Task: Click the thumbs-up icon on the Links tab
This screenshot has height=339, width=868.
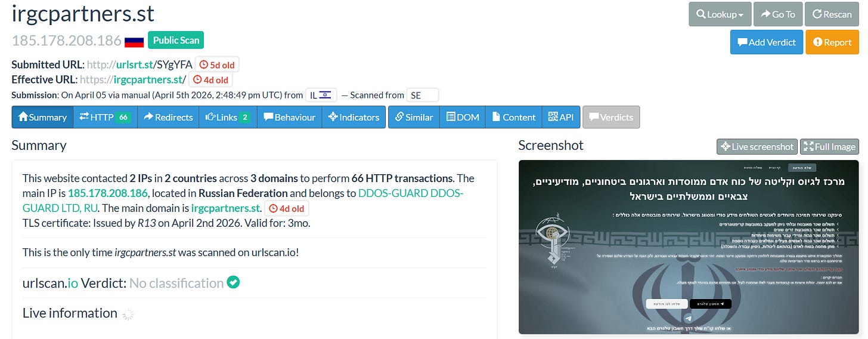Action: tap(210, 117)
